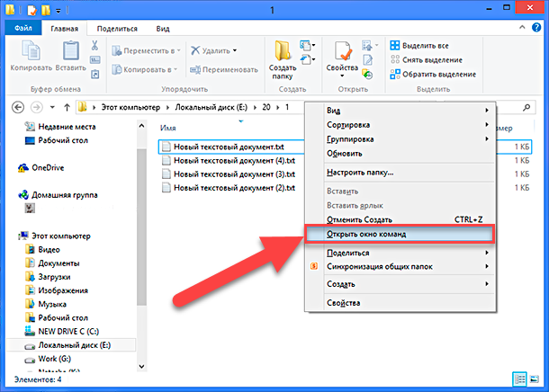Open the quick access toolbar customize arrow

[x=58, y=11]
